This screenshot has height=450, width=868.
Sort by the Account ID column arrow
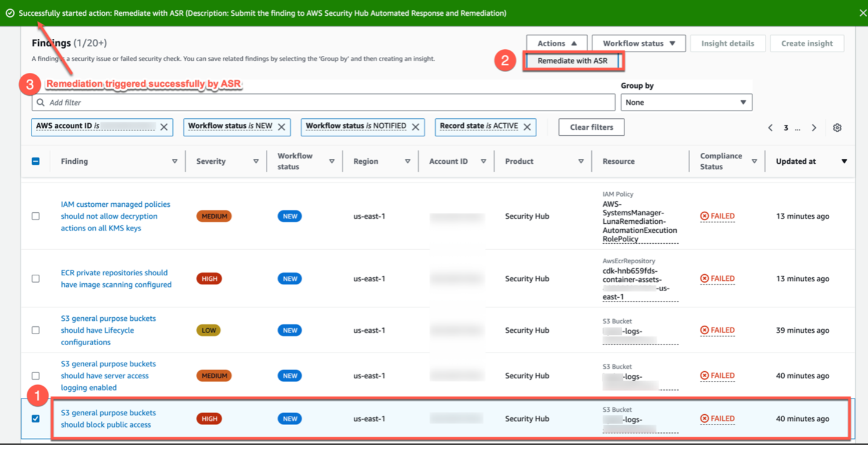click(484, 161)
